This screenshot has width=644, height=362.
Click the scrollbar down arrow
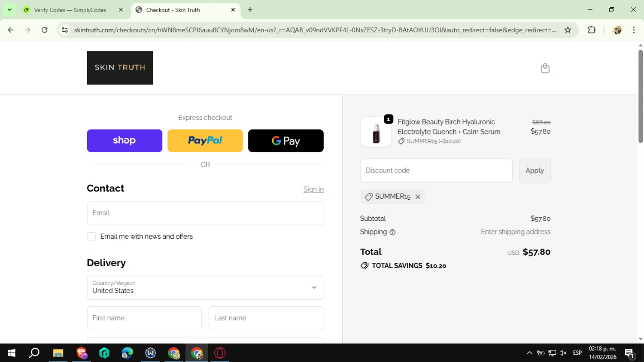click(x=640, y=339)
